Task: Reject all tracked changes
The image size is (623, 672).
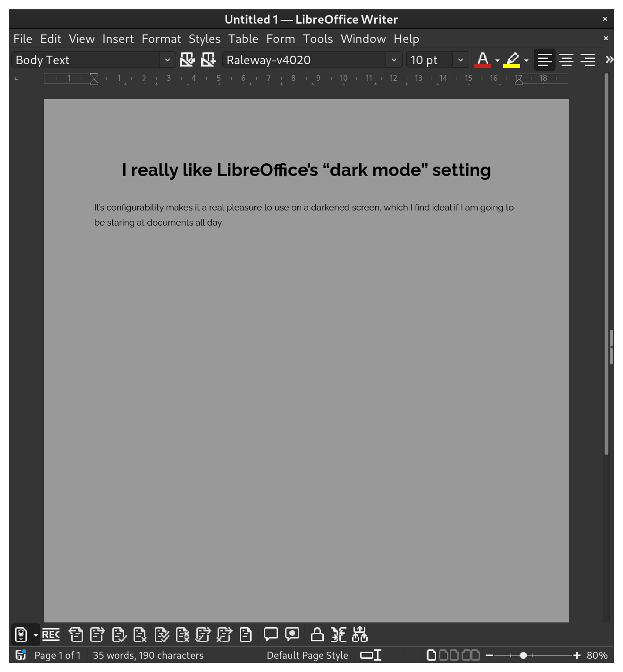Action: pyautogui.click(x=183, y=635)
